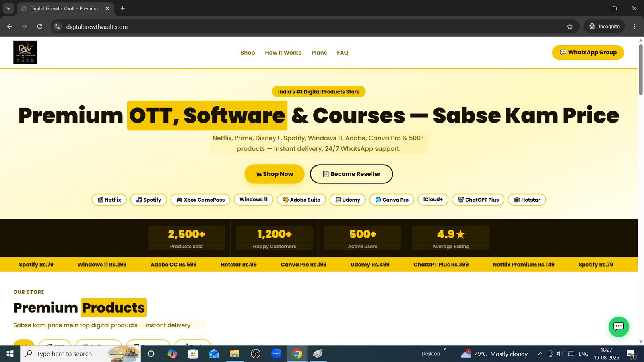Image resolution: width=644 pixels, height=362 pixels.
Task: Click the page vertical scrollbar thumb
Action: [x=641, y=69]
